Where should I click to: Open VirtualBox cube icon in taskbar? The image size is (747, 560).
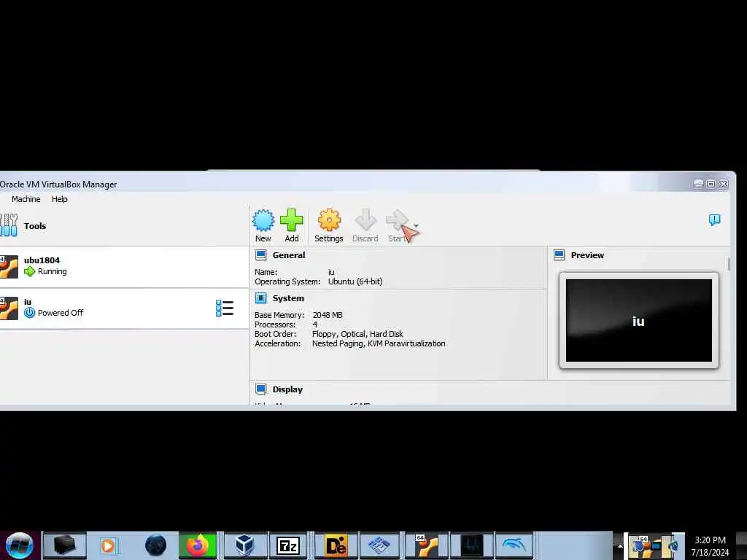(x=244, y=545)
